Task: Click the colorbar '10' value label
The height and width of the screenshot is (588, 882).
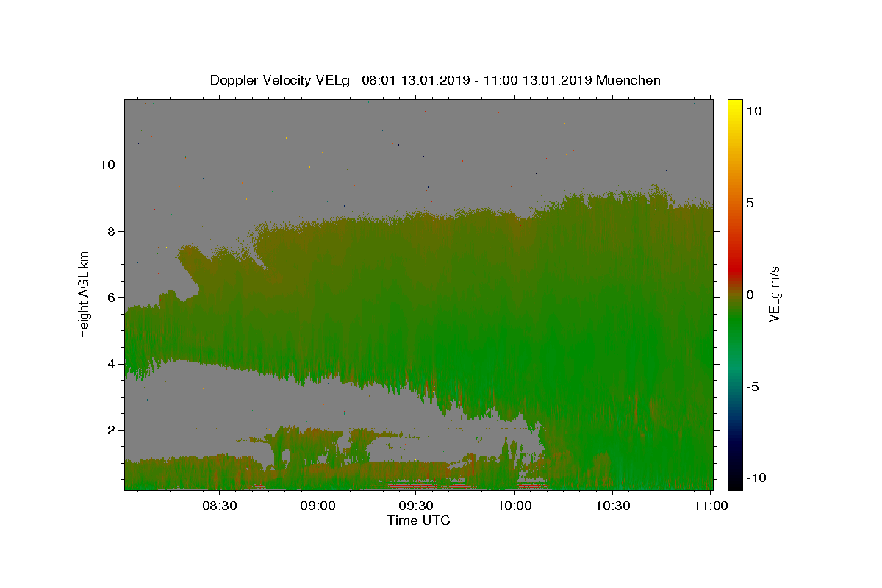Action: [754, 111]
